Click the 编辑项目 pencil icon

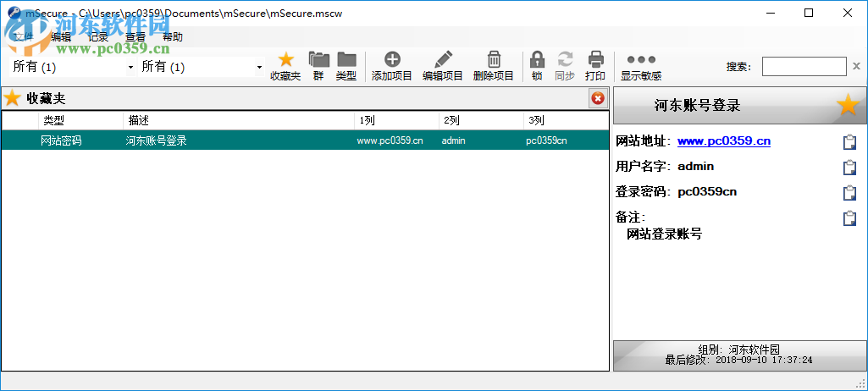tap(443, 59)
